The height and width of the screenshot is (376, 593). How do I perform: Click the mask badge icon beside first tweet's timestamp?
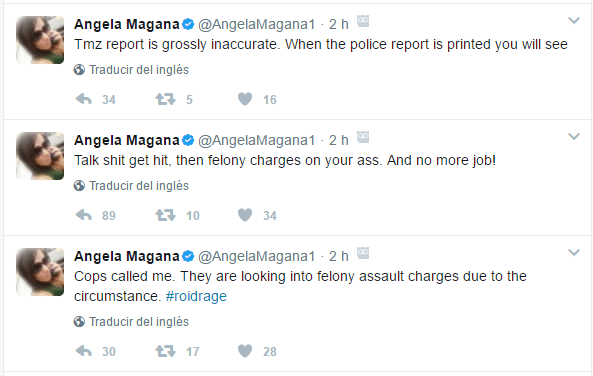[363, 21]
